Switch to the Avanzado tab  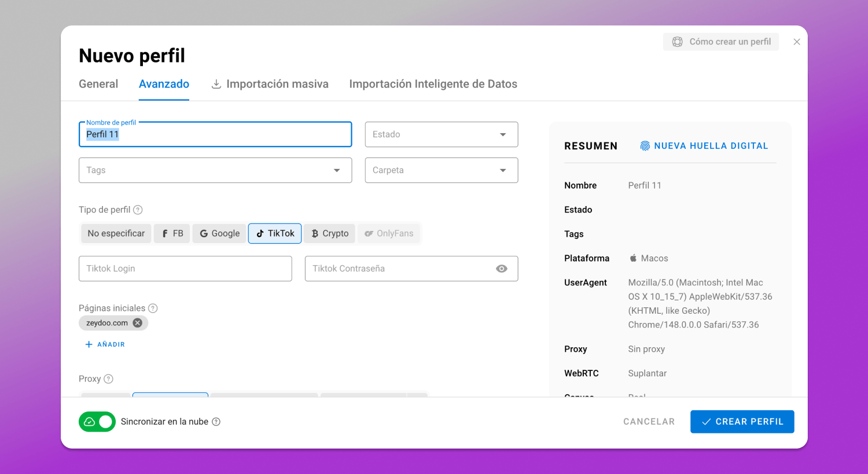[x=164, y=84]
